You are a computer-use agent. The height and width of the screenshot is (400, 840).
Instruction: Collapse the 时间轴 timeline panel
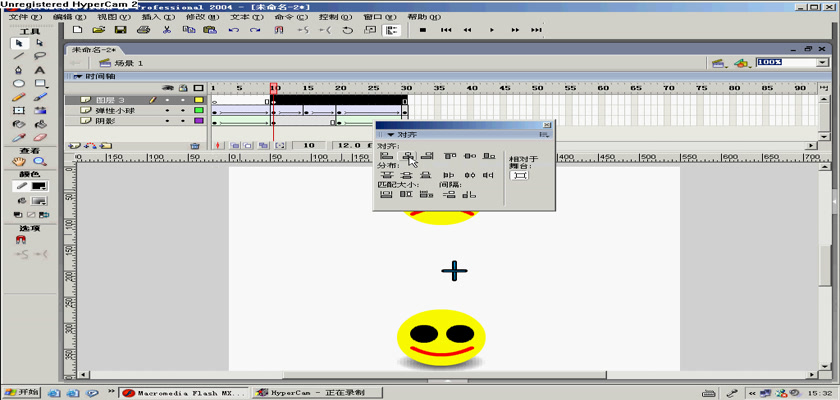tap(80, 77)
